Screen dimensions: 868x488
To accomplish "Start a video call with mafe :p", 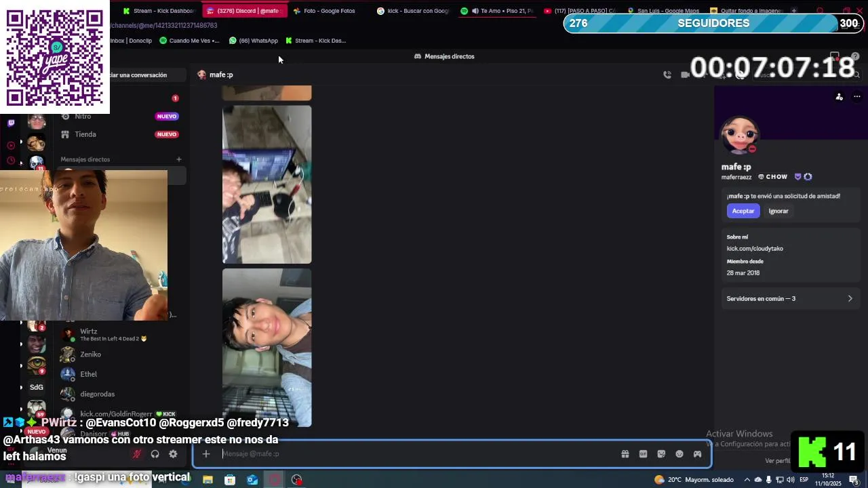I will click(x=685, y=75).
